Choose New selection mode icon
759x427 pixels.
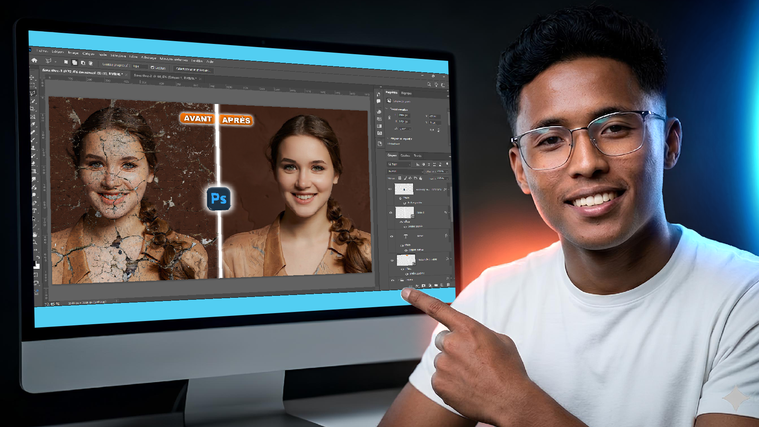[66, 62]
